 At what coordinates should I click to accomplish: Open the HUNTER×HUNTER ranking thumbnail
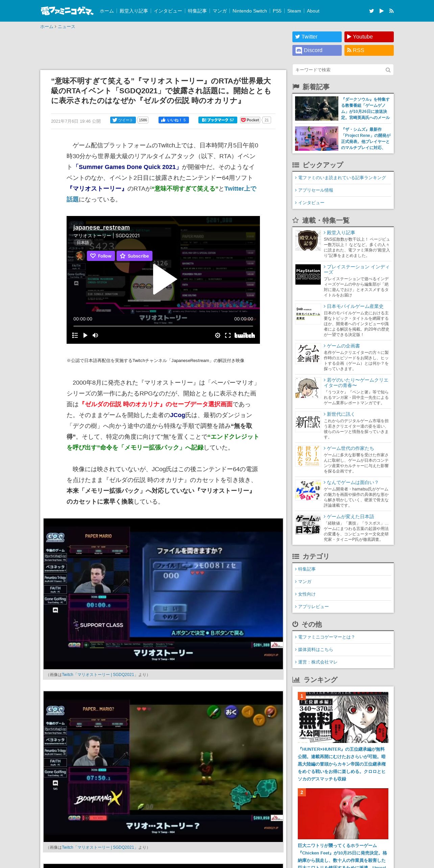343,717
